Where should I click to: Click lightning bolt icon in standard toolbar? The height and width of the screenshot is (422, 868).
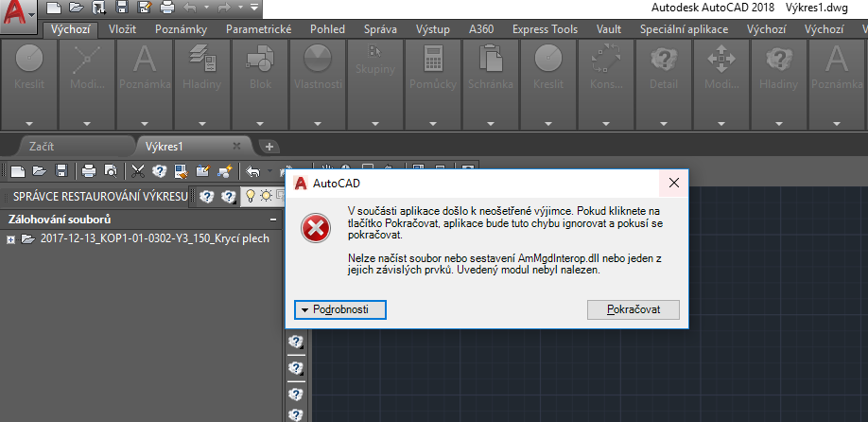click(225, 171)
